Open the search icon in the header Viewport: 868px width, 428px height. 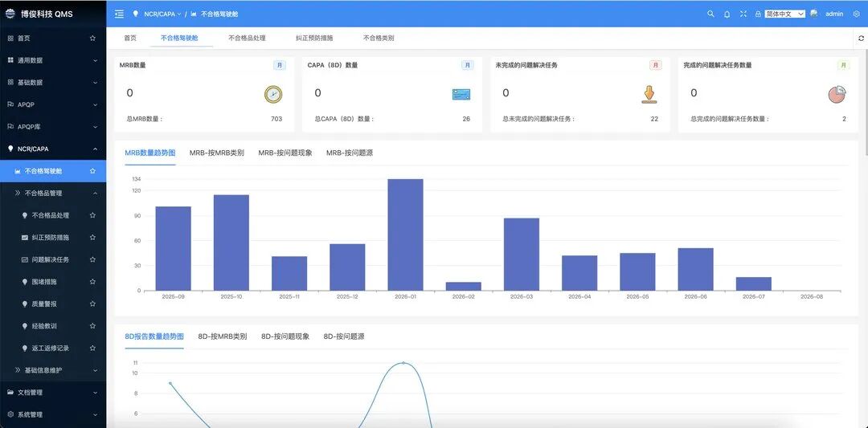[x=710, y=14]
